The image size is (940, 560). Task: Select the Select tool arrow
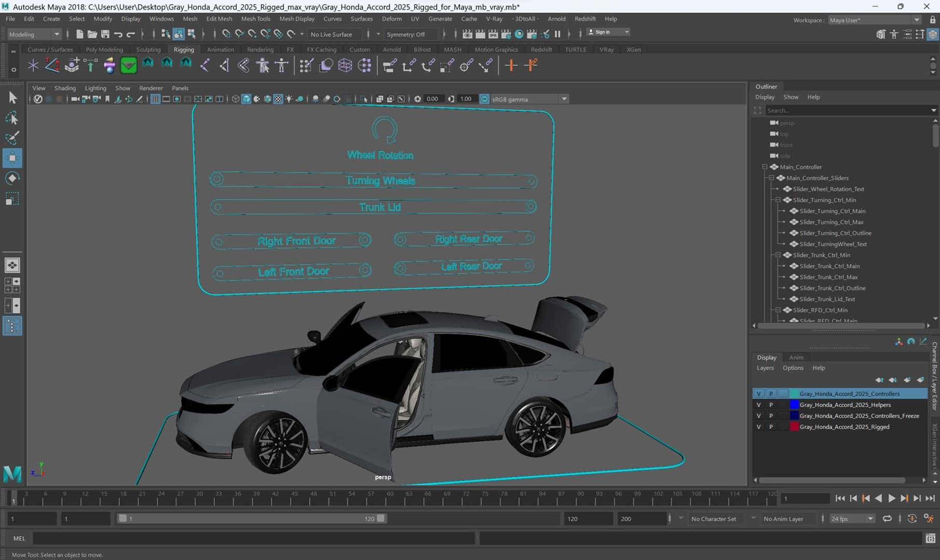tap(12, 97)
